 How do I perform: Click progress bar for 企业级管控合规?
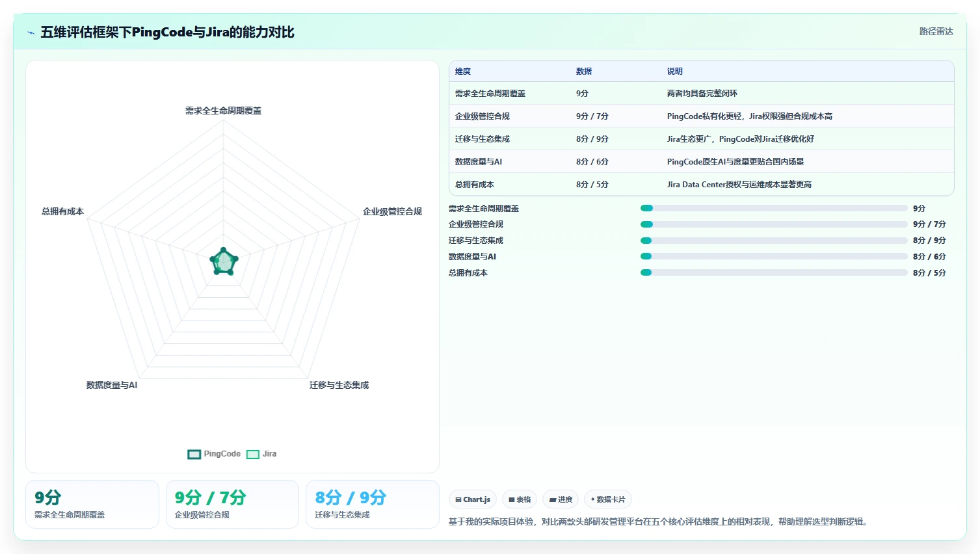(x=774, y=224)
